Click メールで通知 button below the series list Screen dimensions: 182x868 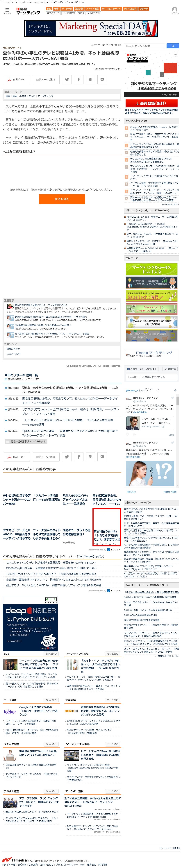click(x=46, y=457)
